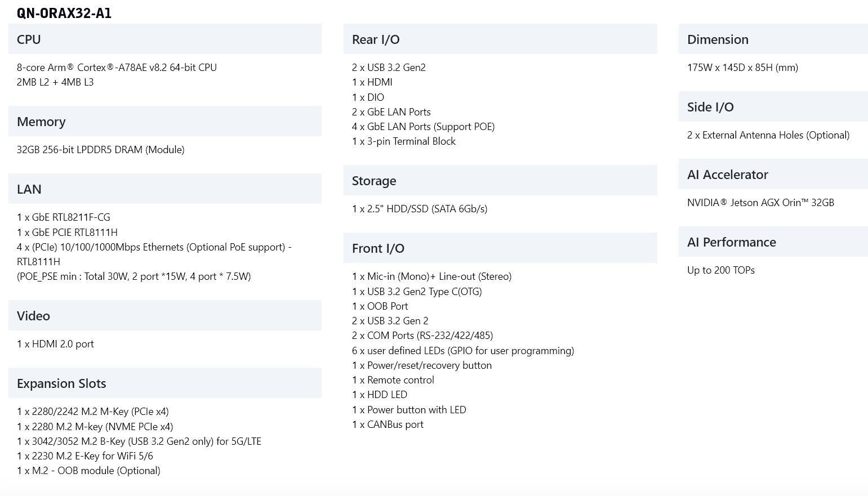Click the Video section header
Image resolution: width=868 pixels, height=496 pixels.
(x=164, y=315)
